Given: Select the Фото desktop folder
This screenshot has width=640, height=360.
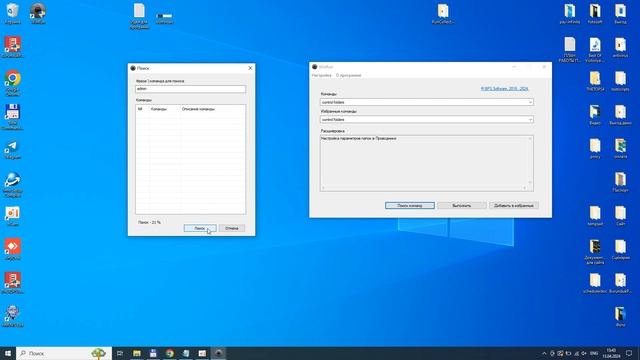Looking at the screenshot, I should click(x=620, y=317).
